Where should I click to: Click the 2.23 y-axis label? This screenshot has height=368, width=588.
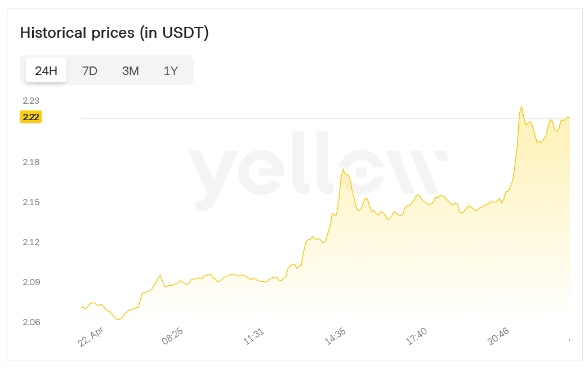31,101
